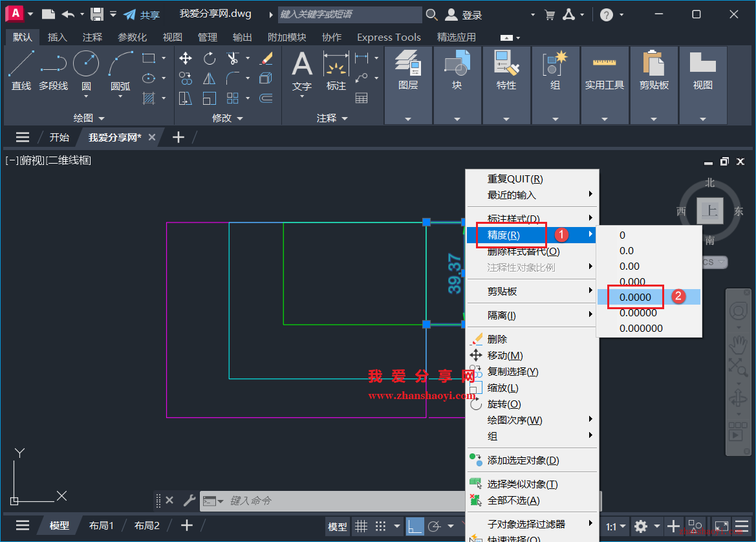
Task: Switch to Express Tools ribbon tab
Action: (389, 37)
